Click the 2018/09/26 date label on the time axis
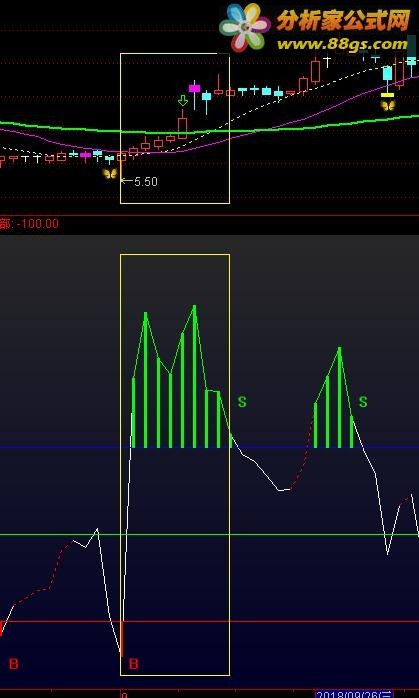The width and height of the screenshot is (419, 698). pos(354,694)
